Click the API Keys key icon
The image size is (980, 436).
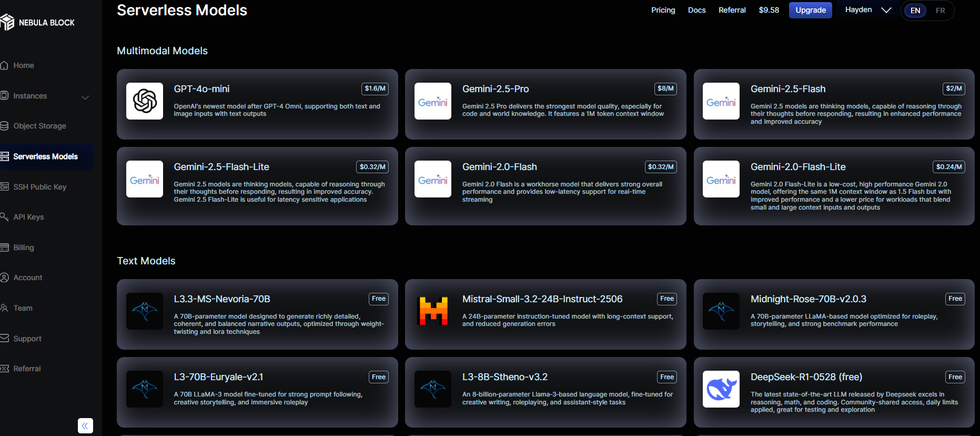pos(4,217)
